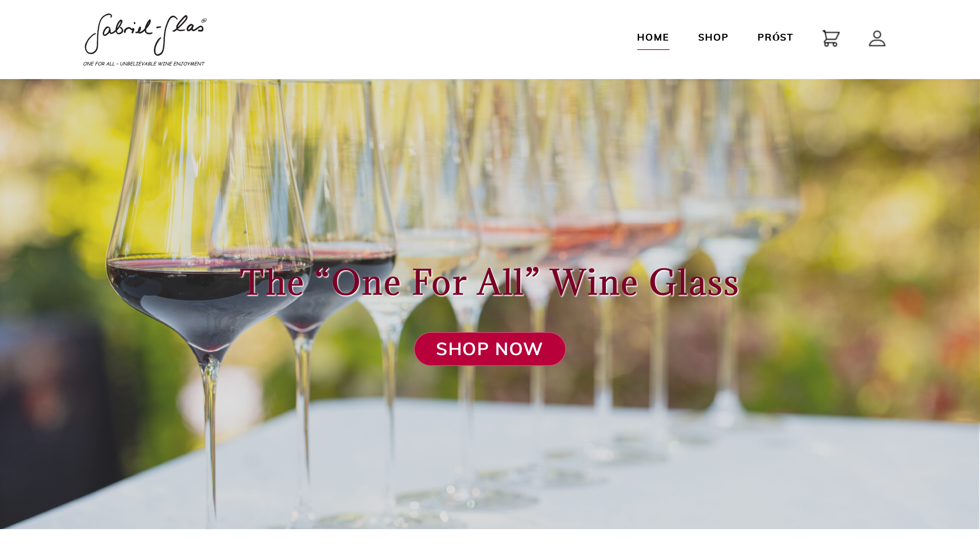Screen dimensions: 980x555
Task: Click the Unbelievable Wine Enjoyment tagline text
Action: (x=162, y=64)
